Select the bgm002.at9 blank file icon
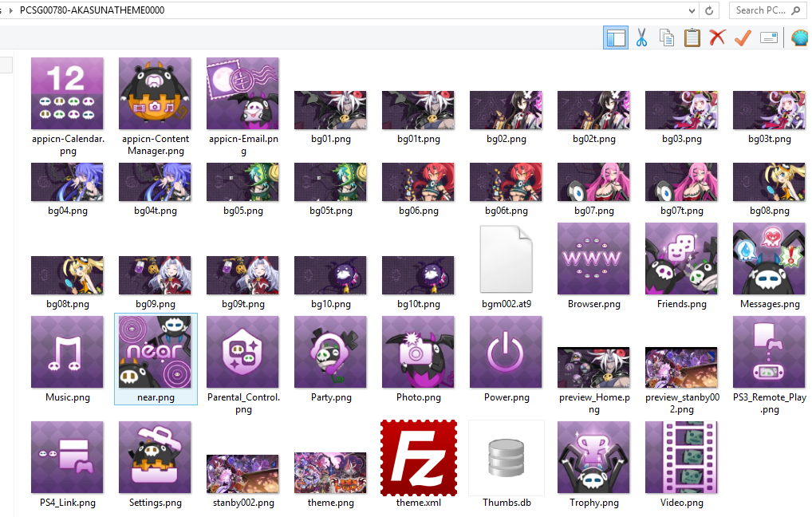812x517 pixels. tap(506, 259)
